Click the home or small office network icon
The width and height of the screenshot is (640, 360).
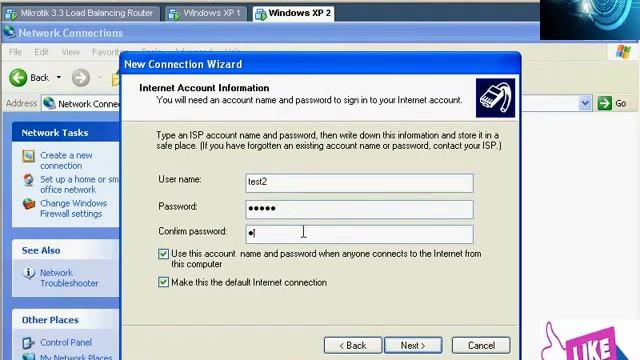[29, 180]
